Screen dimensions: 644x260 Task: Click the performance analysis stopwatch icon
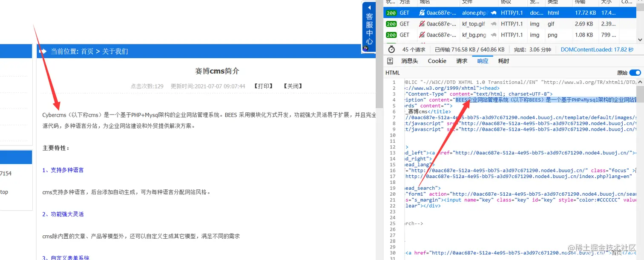tap(391, 49)
